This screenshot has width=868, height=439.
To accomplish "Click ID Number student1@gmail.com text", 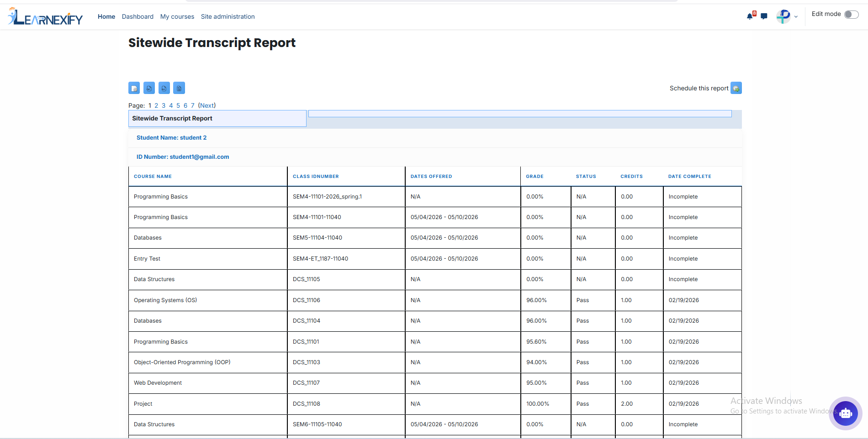I will pos(183,157).
